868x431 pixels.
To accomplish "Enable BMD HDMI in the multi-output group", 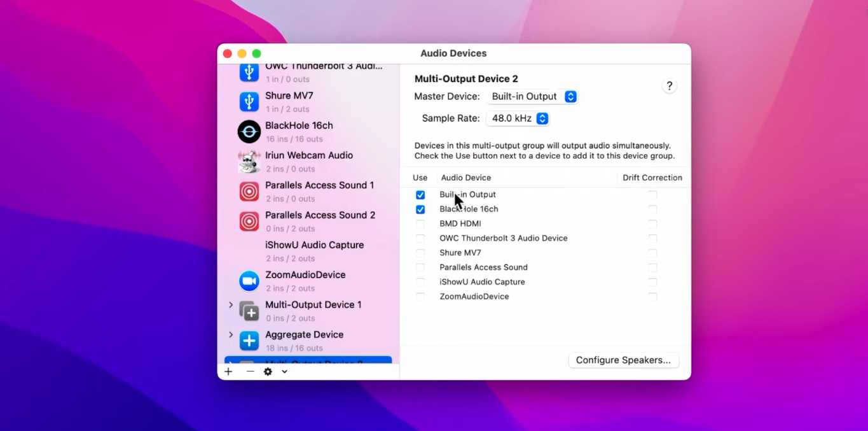I will coord(420,223).
